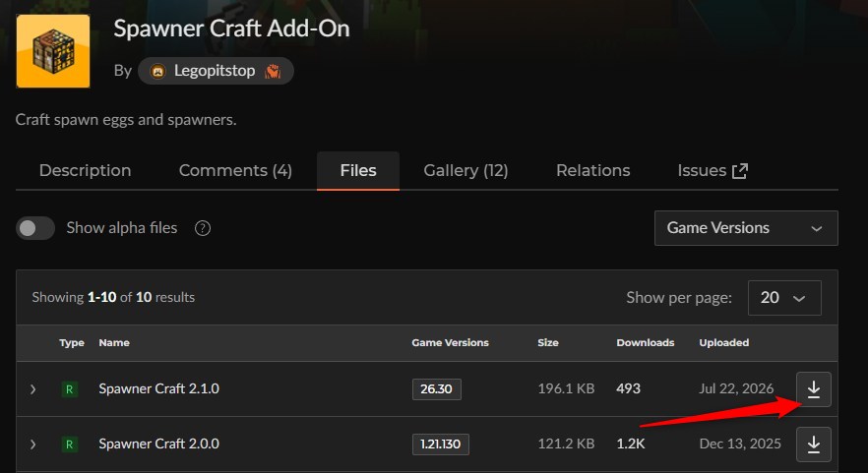Image resolution: width=868 pixels, height=473 pixels.
Task: Open the Show per page dropdown showing 20
Action: pos(784,298)
